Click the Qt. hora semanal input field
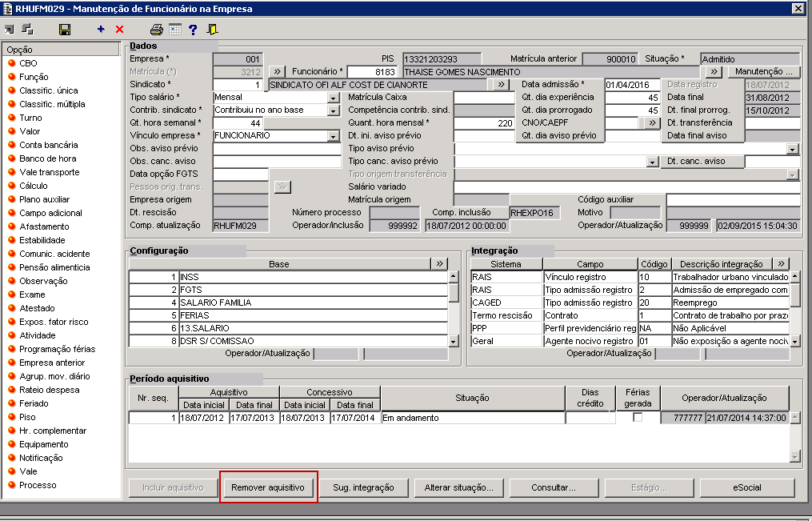 coord(238,123)
